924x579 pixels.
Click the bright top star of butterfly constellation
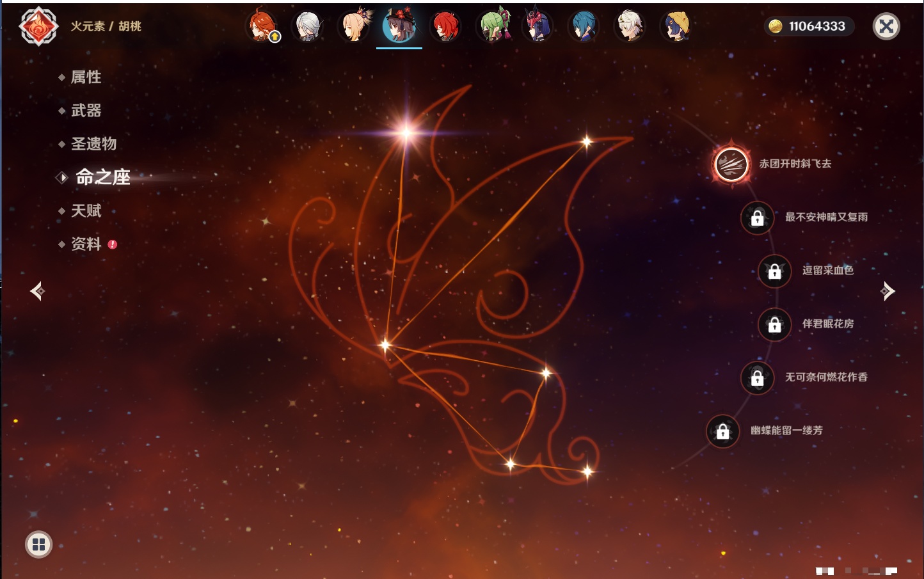[x=406, y=132]
